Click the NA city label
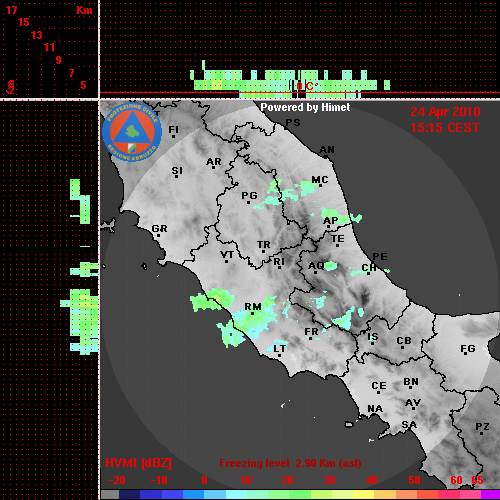This screenshot has height=500, width=500. click(375, 408)
